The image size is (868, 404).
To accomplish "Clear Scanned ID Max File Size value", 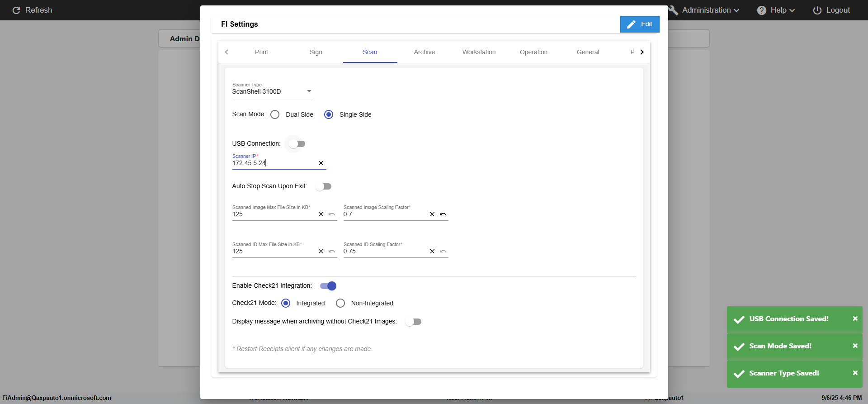I will [321, 252].
